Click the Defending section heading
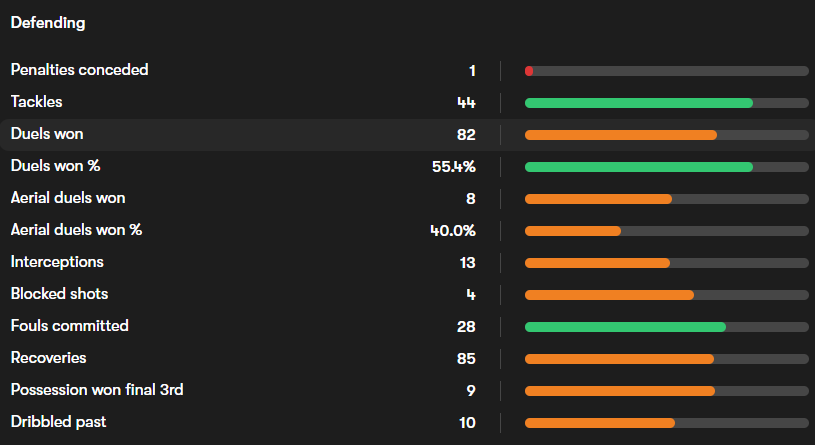The width and height of the screenshot is (815, 445). 48,22
